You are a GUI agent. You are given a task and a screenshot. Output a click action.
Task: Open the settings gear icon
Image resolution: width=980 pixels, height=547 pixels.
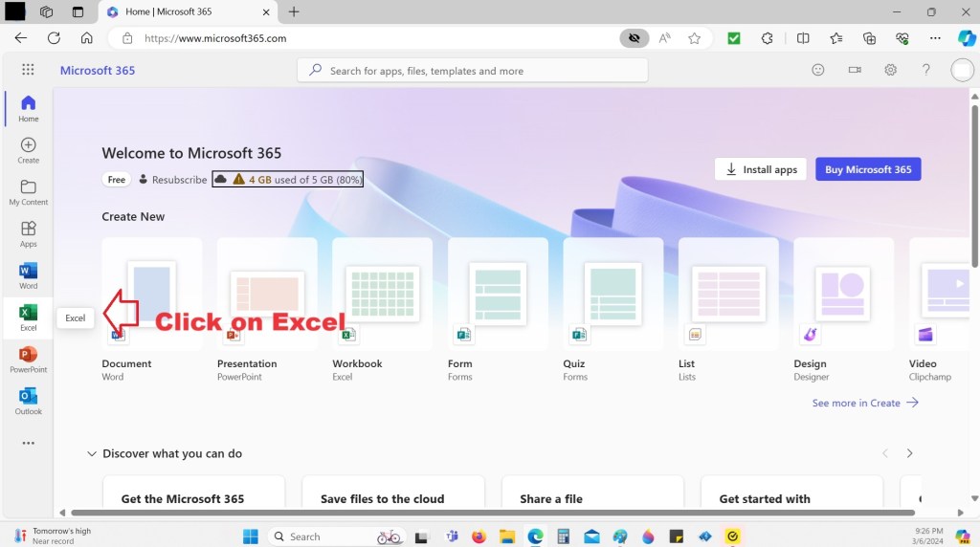tap(890, 70)
